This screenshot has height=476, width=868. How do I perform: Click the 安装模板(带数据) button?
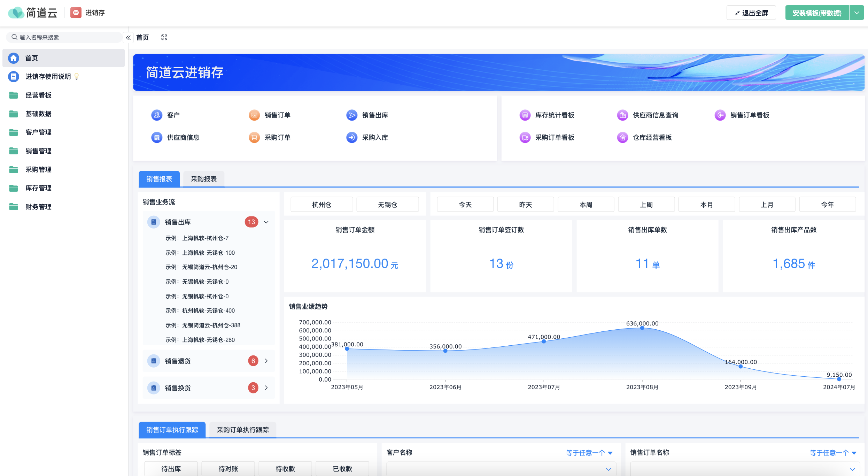817,13
